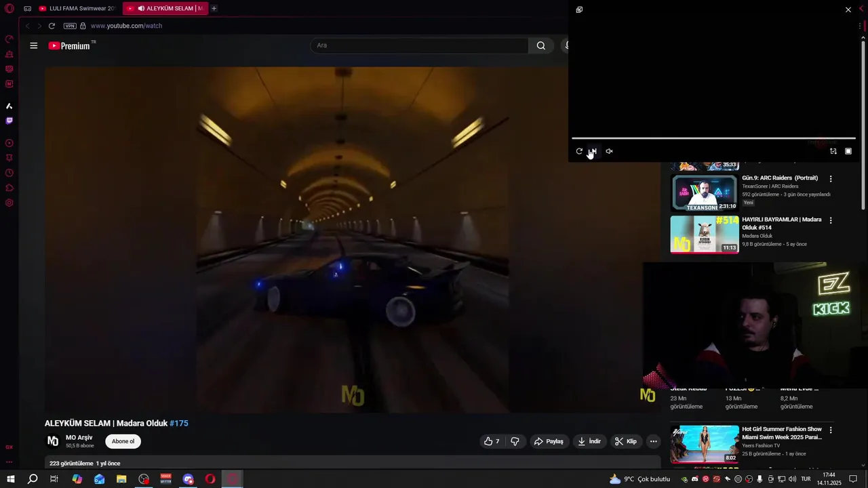Open Windows Start menu
Screen dimensions: 868x488
pyautogui.click(x=11, y=479)
